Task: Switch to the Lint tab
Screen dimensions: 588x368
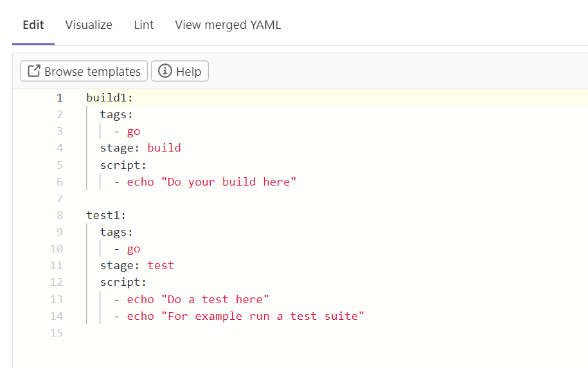Action: [144, 25]
